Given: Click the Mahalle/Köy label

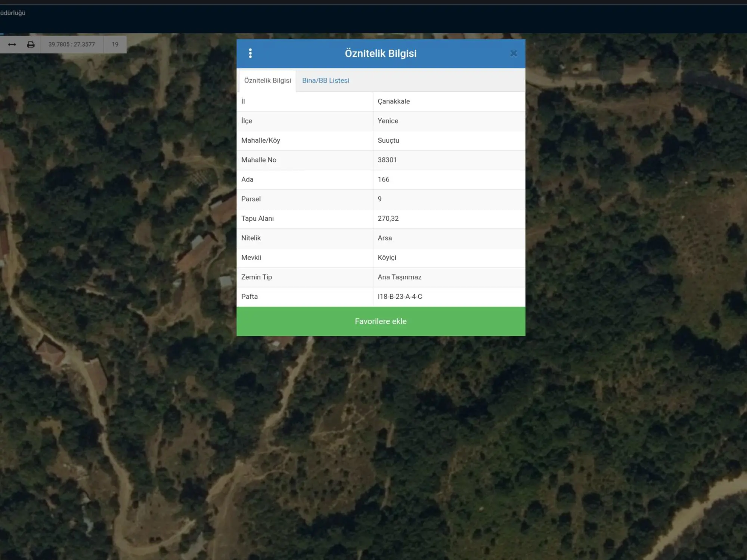Looking at the screenshot, I should coord(260,140).
